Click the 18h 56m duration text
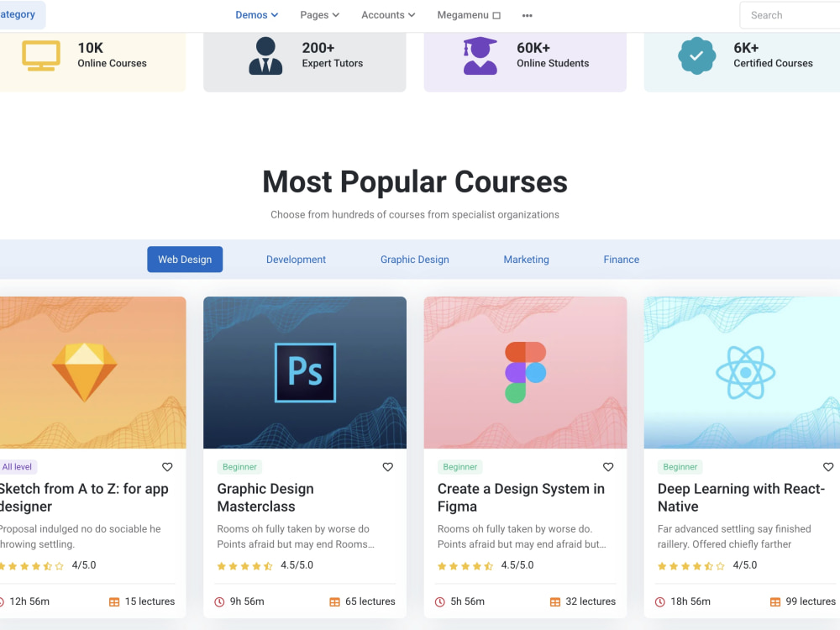This screenshot has height=630, width=840. click(x=690, y=601)
